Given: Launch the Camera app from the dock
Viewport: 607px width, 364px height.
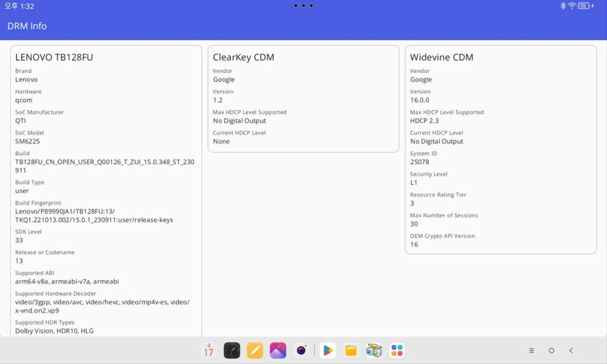Looking at the screenshot, I should coord(302,350).
